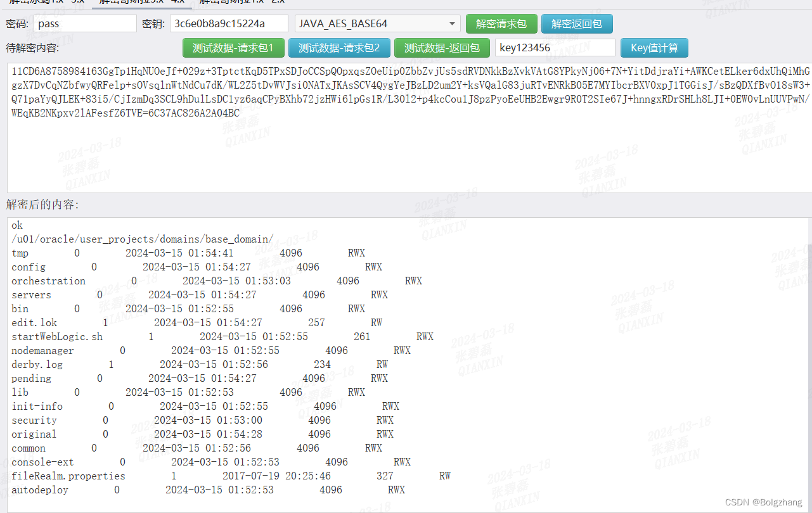The width and height of the screenshot is (812, 513).
Task: Click the 'original' directory row
Action: [203, 434]
